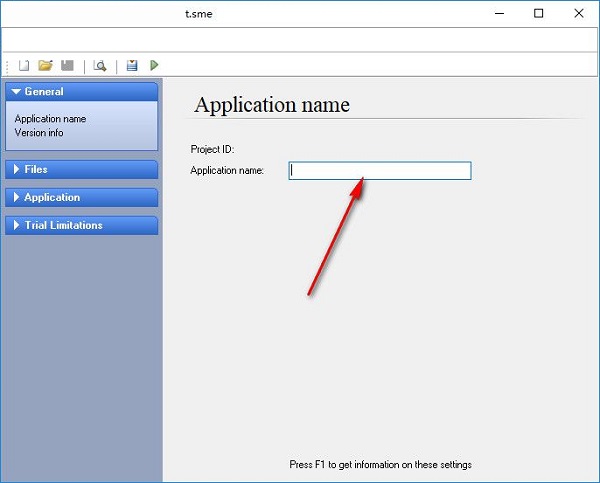The width and height of the screenshot is (600, 483).
Task: Expand the Files section
Action: pyautogui.click(x=81, y=170)
